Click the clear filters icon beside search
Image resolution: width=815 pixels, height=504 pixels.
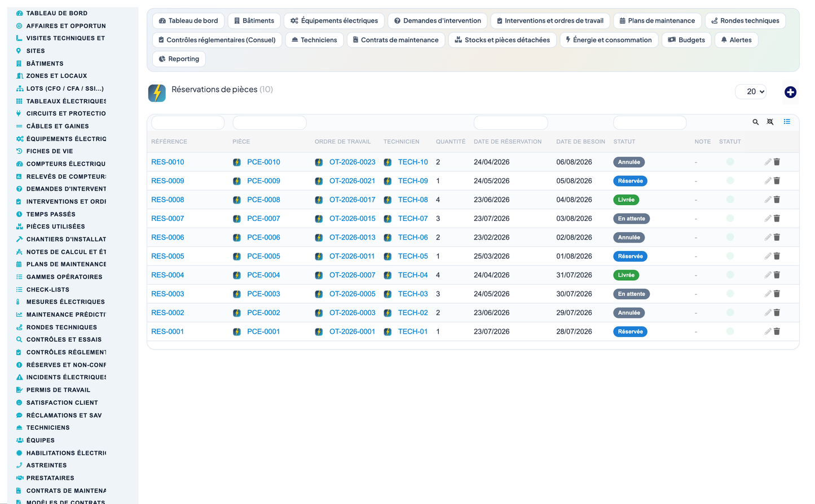[x=770, y=122]
